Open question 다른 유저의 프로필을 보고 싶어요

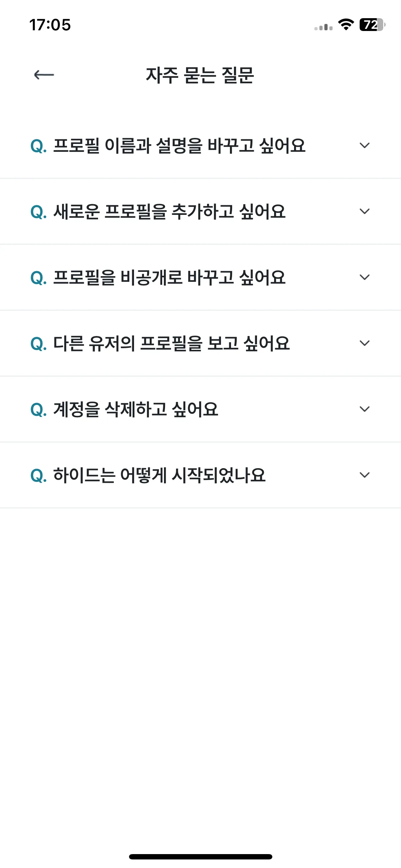click(200, 343)
